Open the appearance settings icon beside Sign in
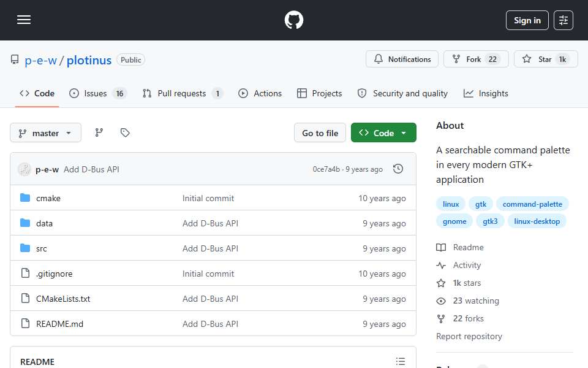This screenshot has height=368, width=588. coord(563,20)
